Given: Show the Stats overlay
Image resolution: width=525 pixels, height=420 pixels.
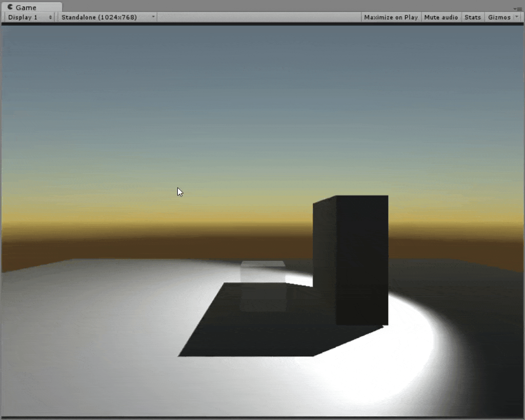Looking at the screenshot, I should click(472, 17).
